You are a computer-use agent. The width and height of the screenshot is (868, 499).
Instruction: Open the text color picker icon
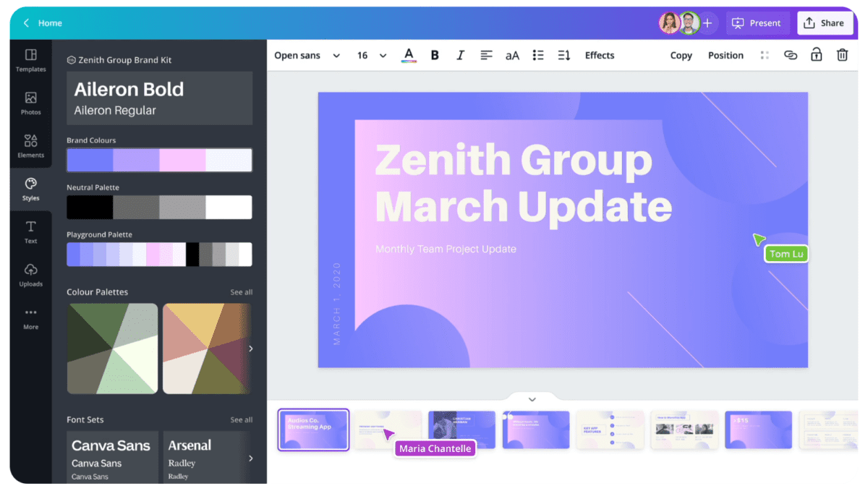tap(409, 55)
